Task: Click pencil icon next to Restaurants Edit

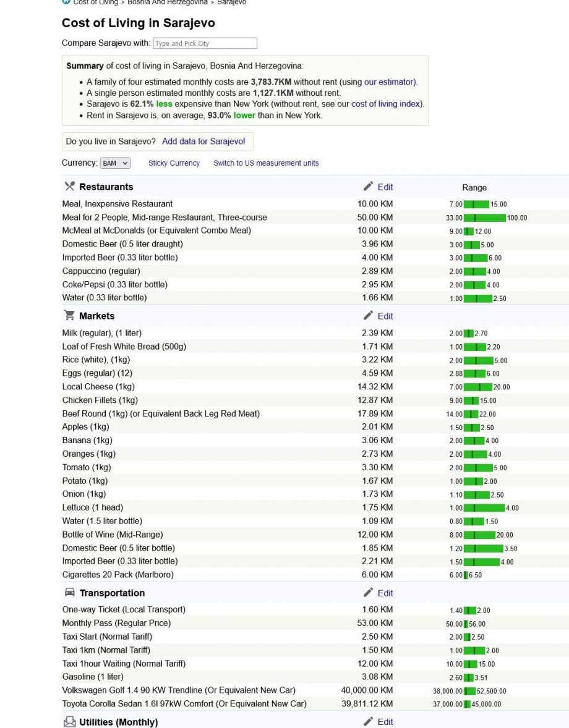Action: [x=368, y=187]
